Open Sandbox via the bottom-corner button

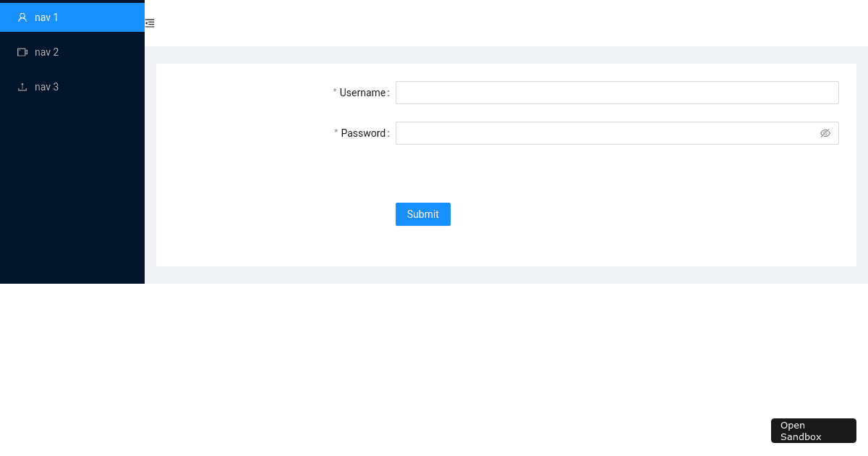tap(814, 431)
